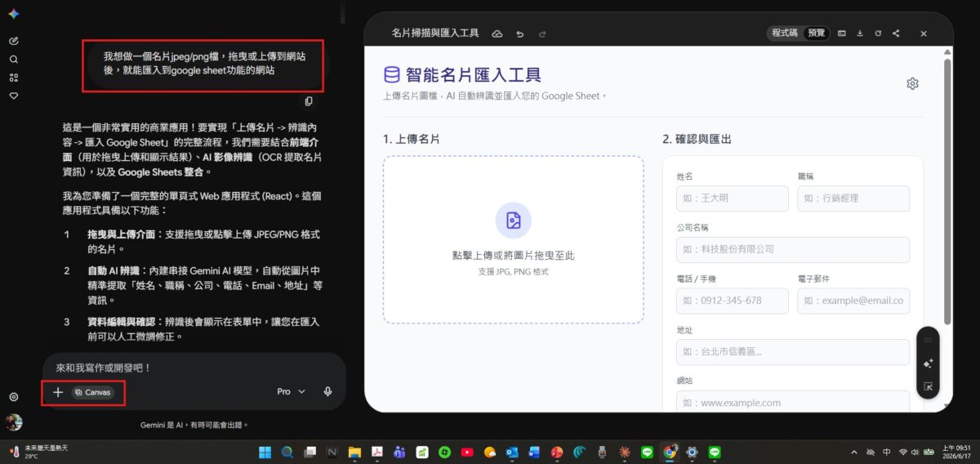
Task: Open the account profile avatar
Action: [x=14, y=422]
